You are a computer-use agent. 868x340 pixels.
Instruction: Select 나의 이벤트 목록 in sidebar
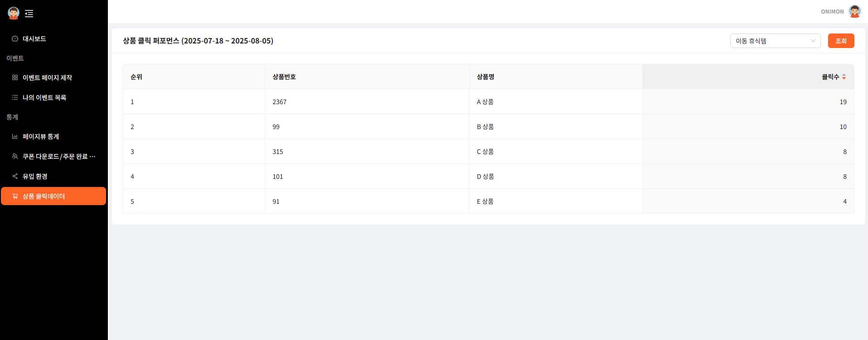tap(44, 98)
